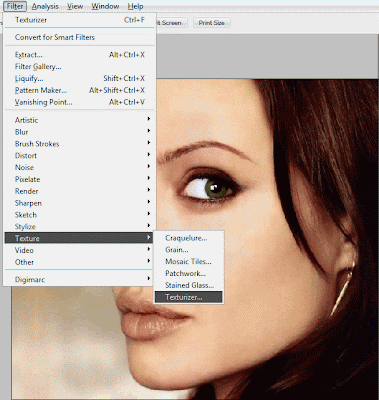Open Filter Gallery...

click(80, 67)
